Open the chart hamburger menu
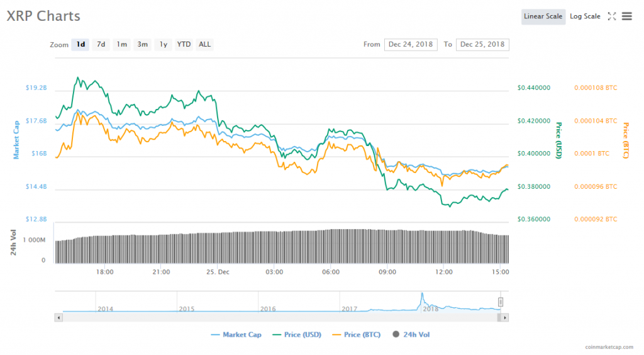The image size is (644, 355). point(626,16)
